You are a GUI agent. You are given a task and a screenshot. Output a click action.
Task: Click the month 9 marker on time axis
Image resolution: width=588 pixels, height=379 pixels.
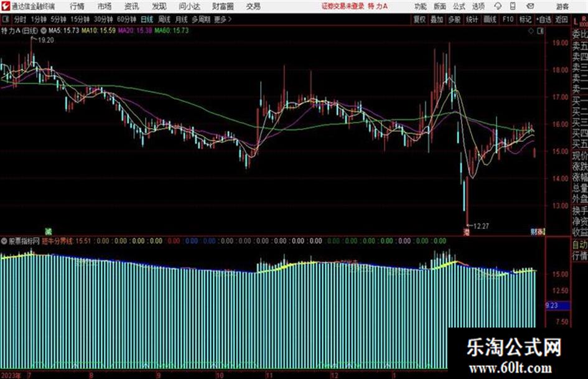click(x=159, y=375)
